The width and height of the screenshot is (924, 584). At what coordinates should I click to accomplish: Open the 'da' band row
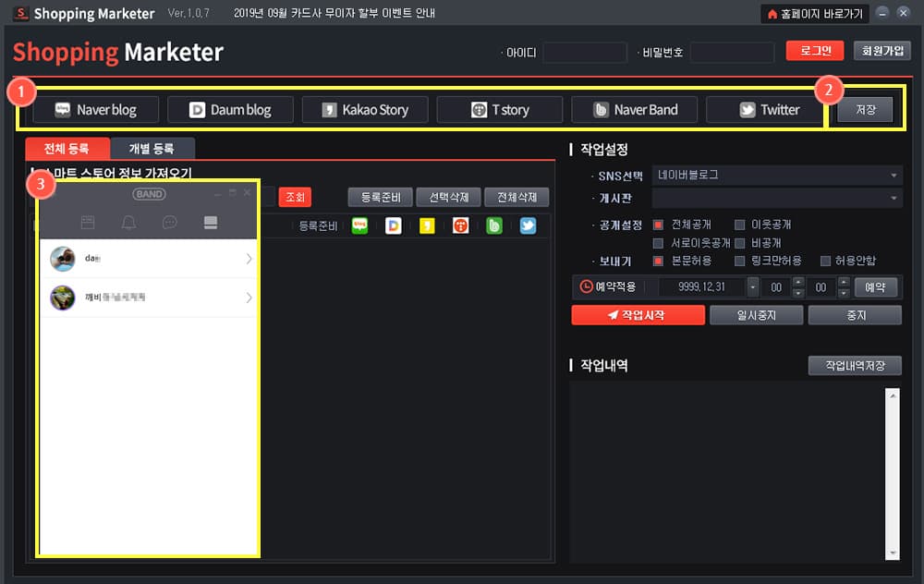pyautogui.click(x=149, y=259)
